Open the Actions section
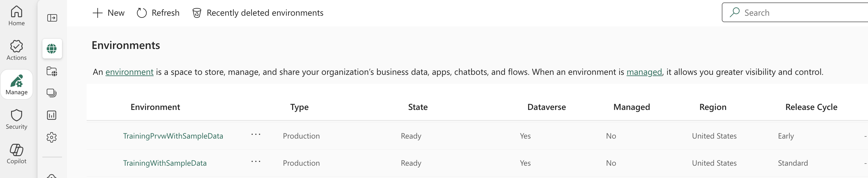This screenshot has width=868, height=178. click(x=17, y=50)
